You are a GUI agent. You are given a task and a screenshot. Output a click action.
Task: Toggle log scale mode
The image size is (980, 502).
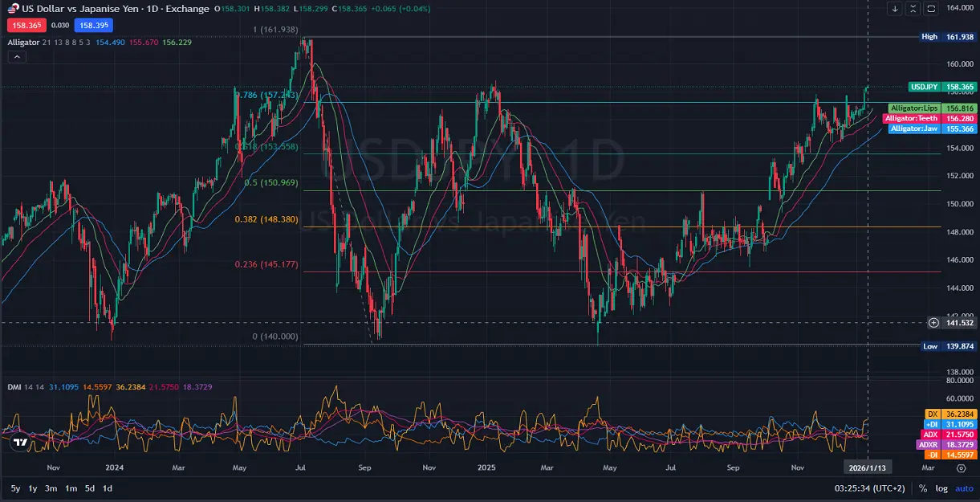tap(941, 488)
